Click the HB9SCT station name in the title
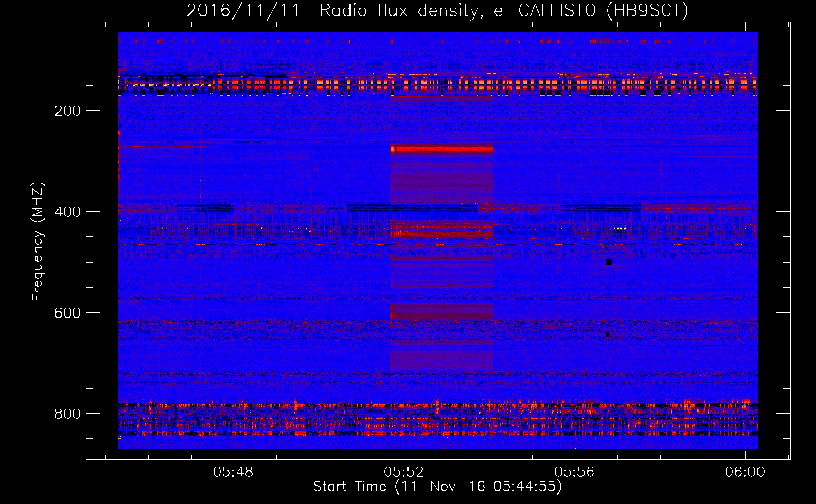 647,11
